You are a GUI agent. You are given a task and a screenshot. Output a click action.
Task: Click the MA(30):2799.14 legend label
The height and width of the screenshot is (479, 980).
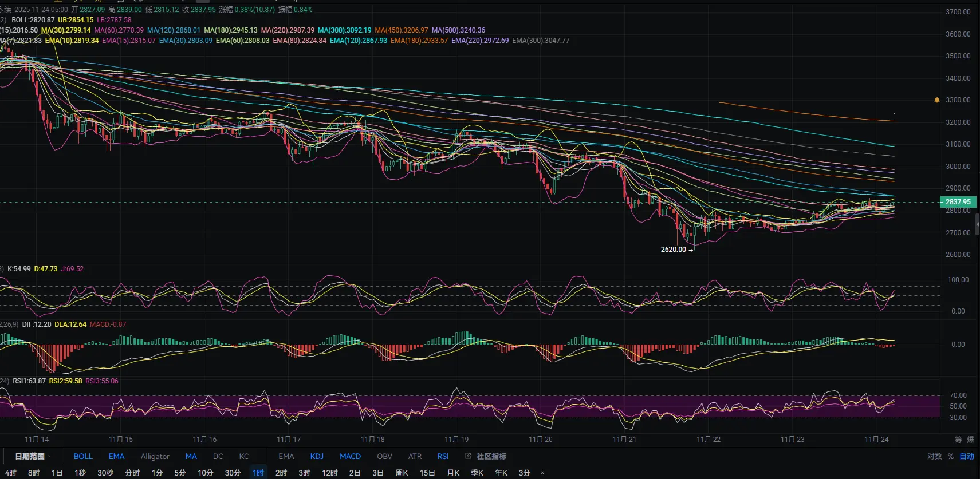click(x=66, y=30)
